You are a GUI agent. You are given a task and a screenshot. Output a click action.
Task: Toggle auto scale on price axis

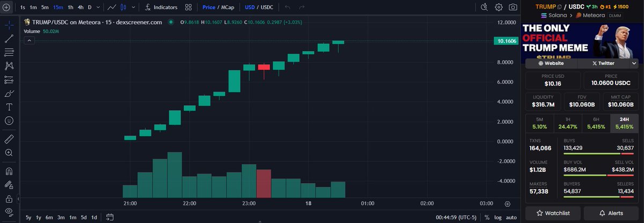tap(511, 217)
